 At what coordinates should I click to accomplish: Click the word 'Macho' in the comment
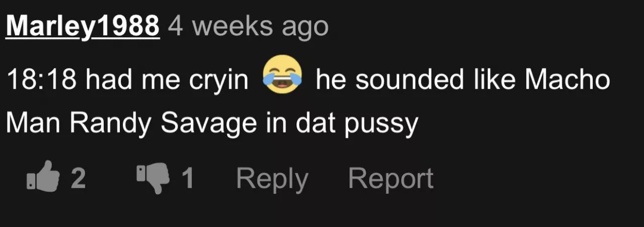[567, 80]
